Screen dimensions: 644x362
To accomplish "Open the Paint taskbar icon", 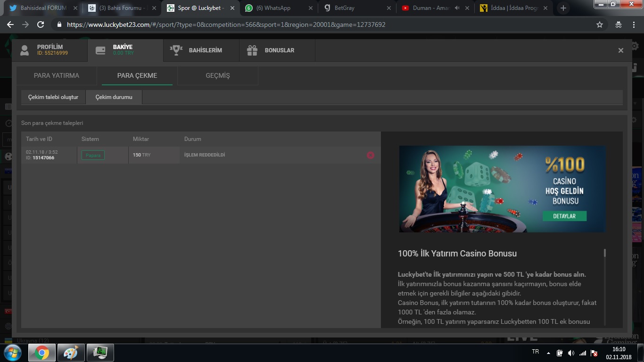I will pos(71,353).
